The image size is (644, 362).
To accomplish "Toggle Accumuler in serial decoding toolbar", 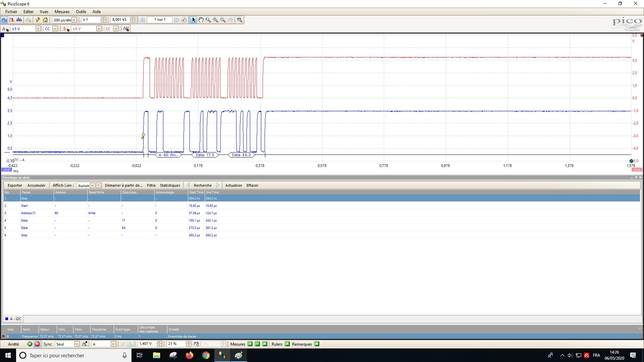I will [36, 185].
